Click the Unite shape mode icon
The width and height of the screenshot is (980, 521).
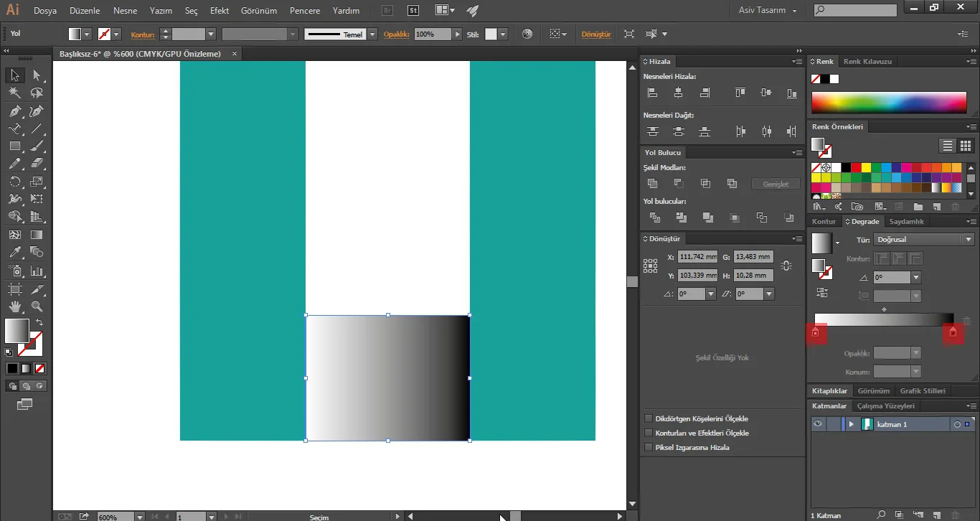[652, 184]
